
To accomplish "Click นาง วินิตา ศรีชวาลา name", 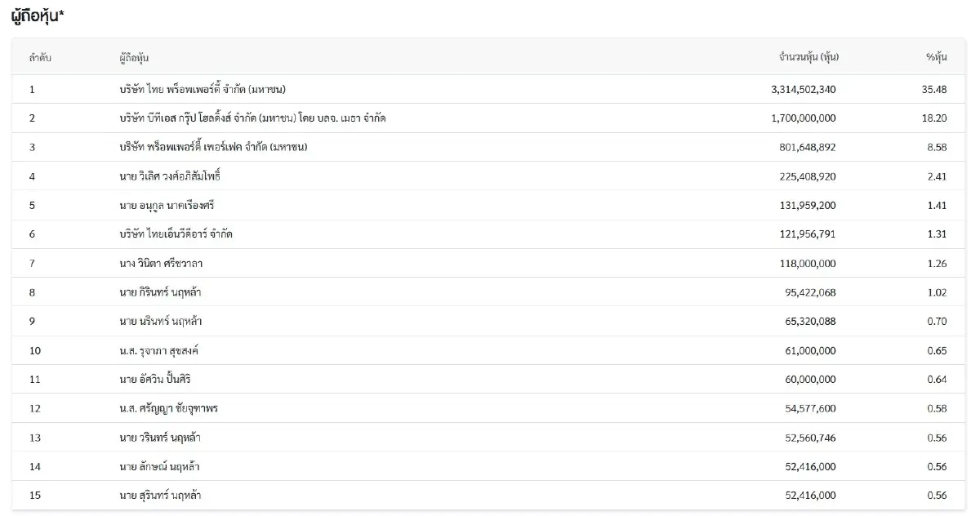I will click(x=159, y=263).
